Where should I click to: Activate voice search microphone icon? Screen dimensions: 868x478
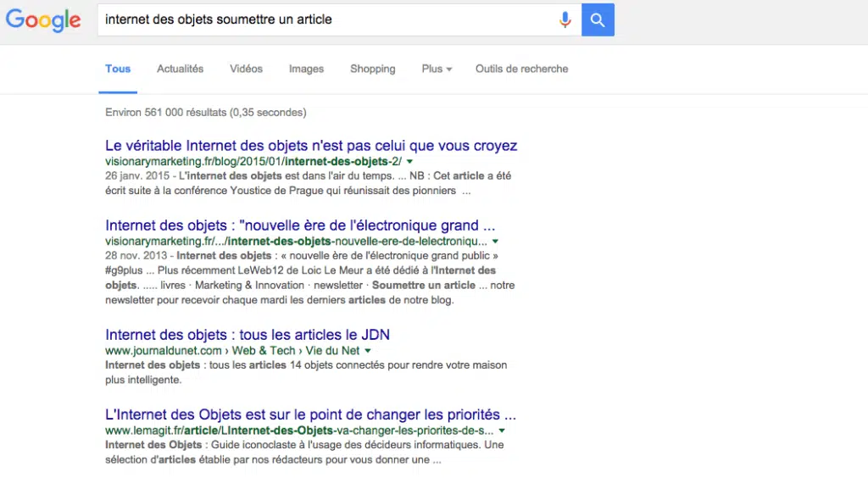pyautogui.click(x=565, y=20)
